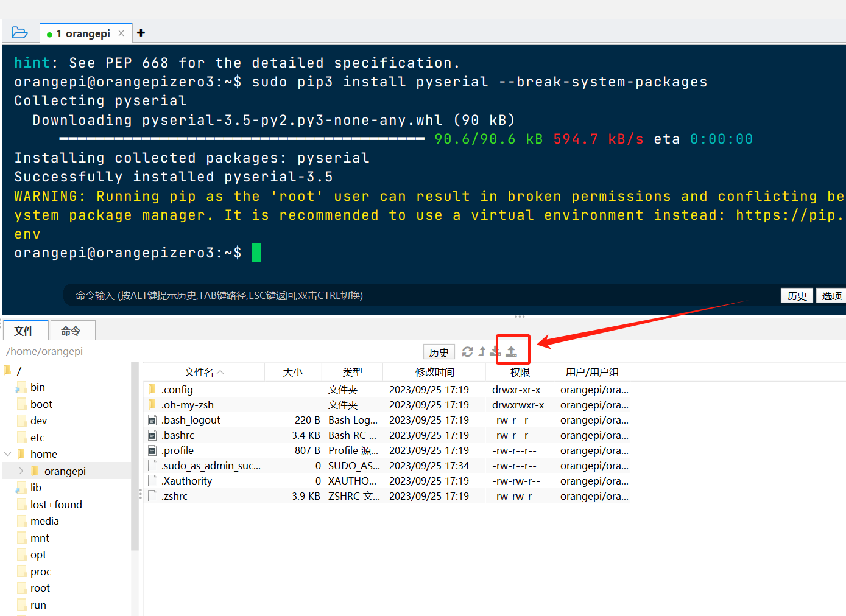This screenshot has height=616, width=846.
Task: Select the opt folder in tree
Action: pyautogui.click(x=38, y=555)
